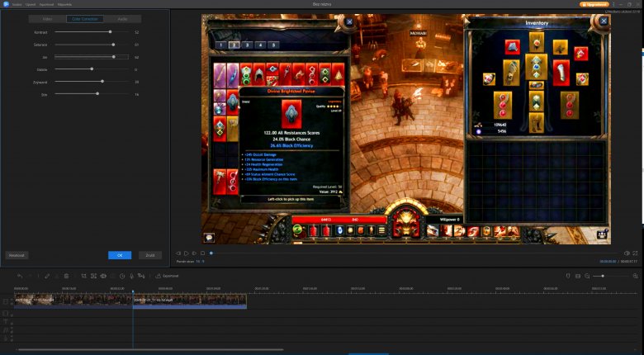Click the text-to-speech icon
This screenshot has height=355, width=644.
(141, 276)
